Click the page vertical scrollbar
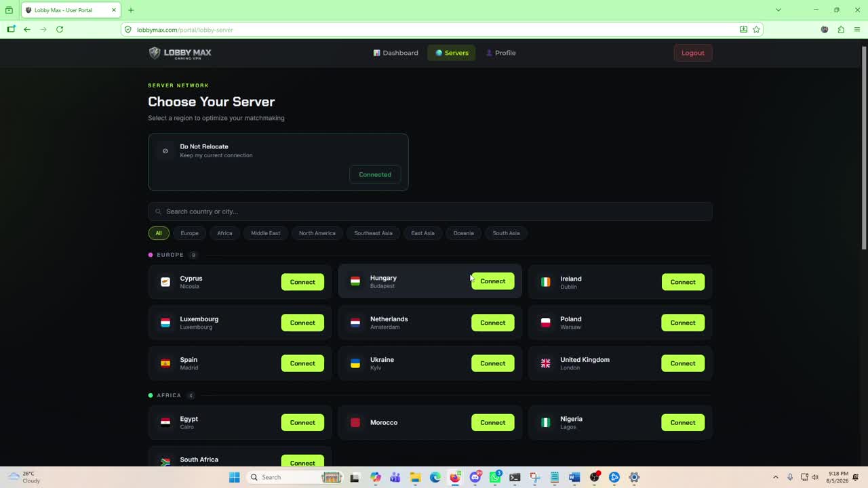 pos(864,146)
